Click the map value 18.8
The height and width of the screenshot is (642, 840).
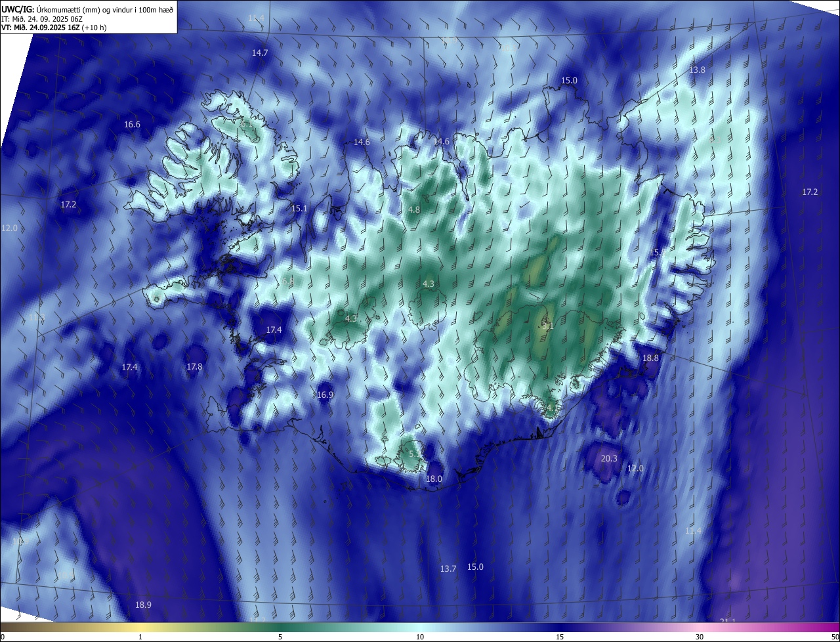point(650,358)
